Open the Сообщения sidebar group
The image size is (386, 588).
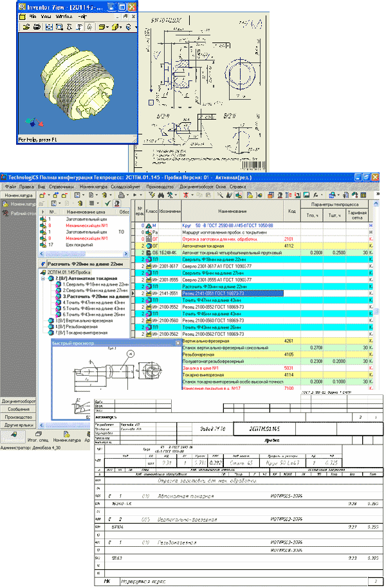[x=19, y=409]
